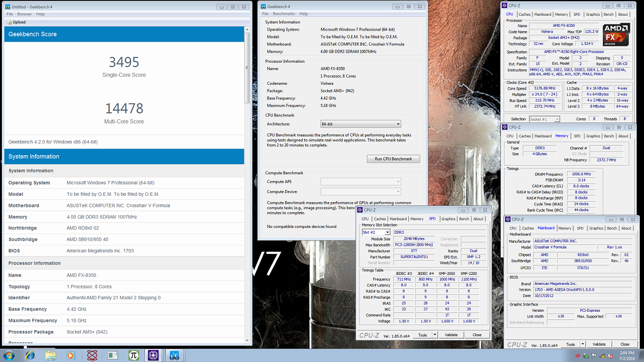Click the Core Speed value 5176.88 MHz
The width and height of the screenshot is (644, 362).
pyautogui.click(x=544, y=89)
